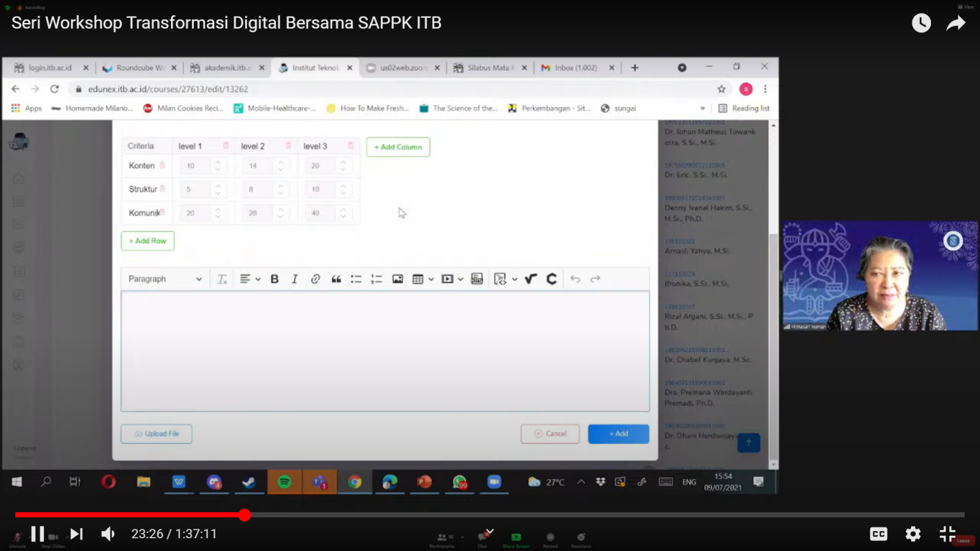This screenshot has width=980, height=551.
Task: Insert a page break or HTML embed block
Action: click(x=477, y=279)
